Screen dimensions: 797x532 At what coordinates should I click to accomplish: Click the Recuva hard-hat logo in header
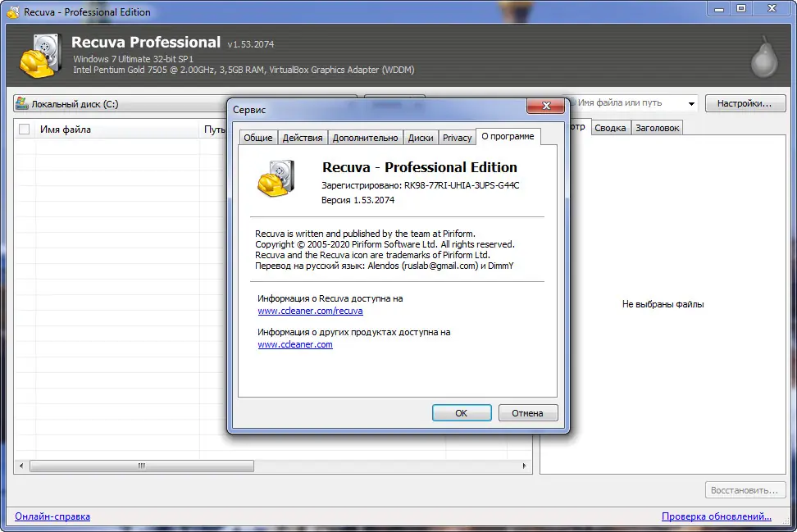point(41,56)
